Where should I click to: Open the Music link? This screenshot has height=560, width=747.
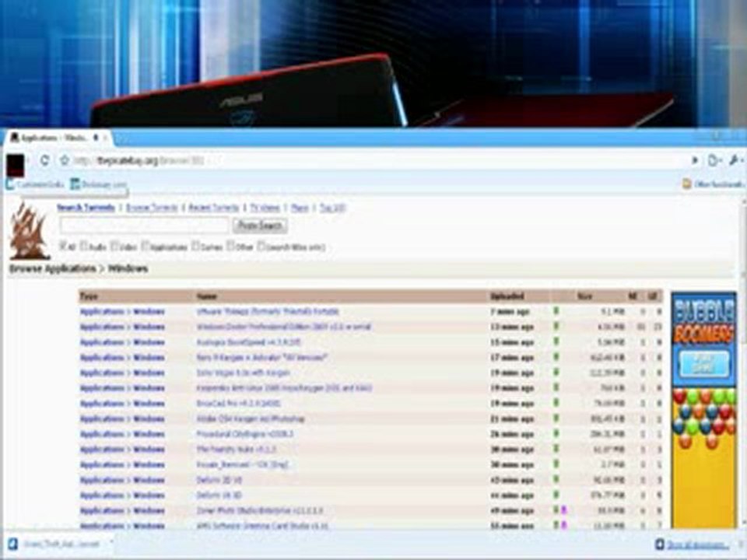tap(300, 208)
